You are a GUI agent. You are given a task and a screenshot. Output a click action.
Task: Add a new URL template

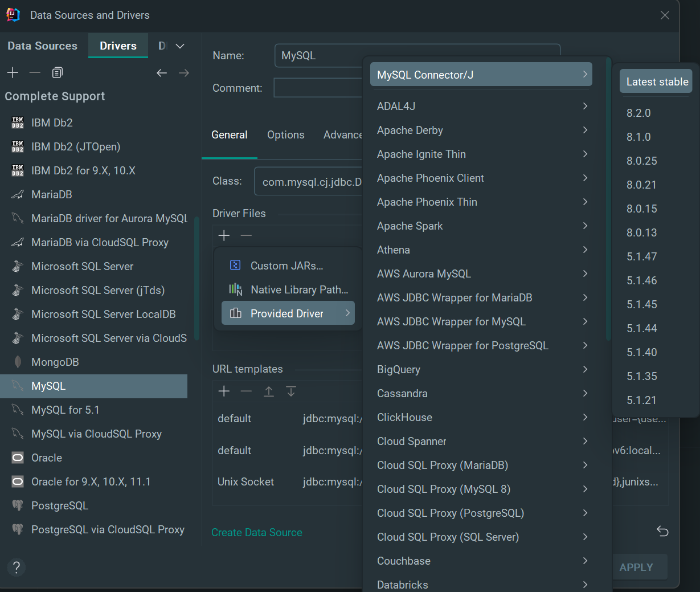tap(224, 391)
